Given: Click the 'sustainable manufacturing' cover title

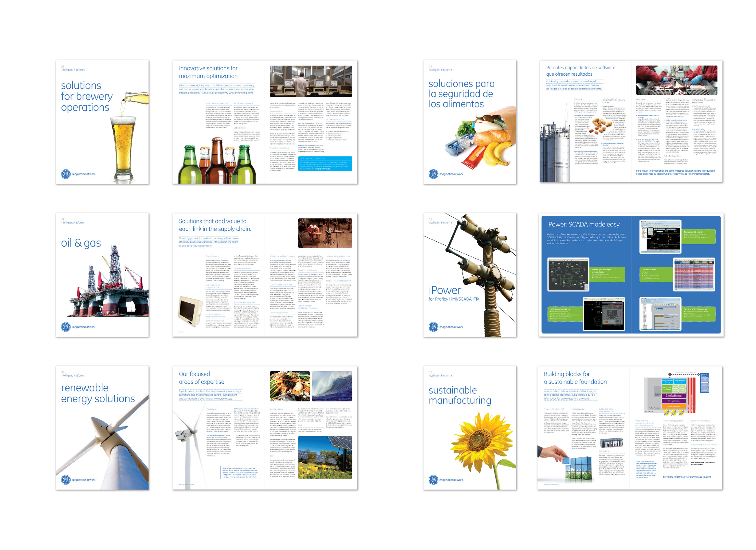Looking at the screenshot, I should (x=460, y=395).
